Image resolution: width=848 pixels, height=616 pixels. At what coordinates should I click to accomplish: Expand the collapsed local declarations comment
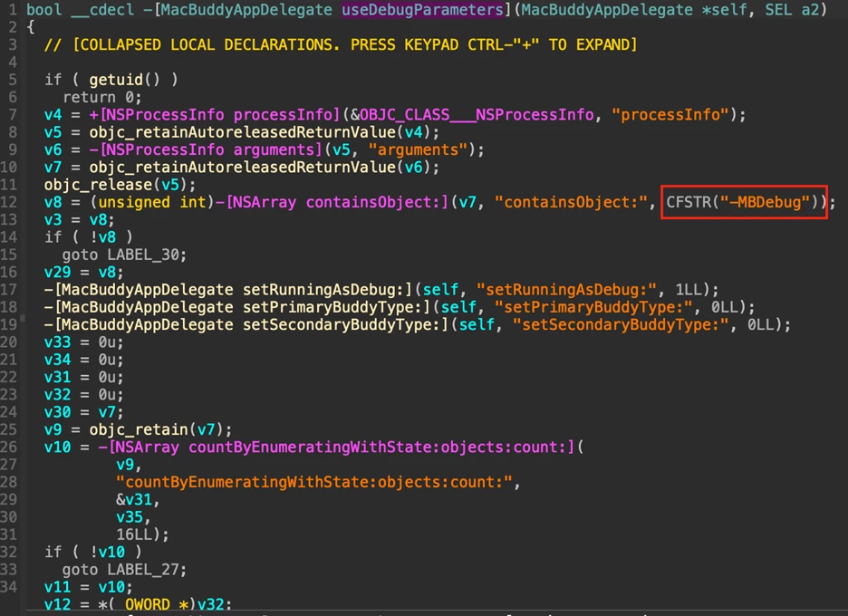click(x=340, y=43)
